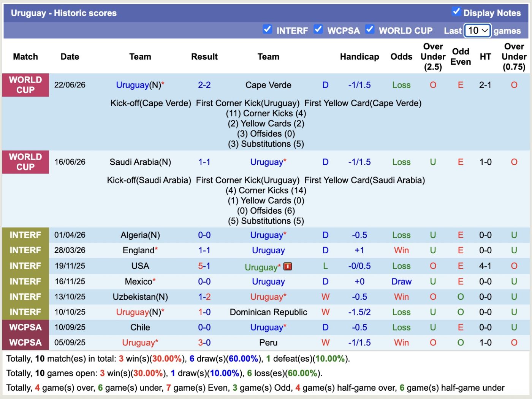The width and height of the screenshot is (532, 399).
Task: Click the Uzbekistan(N) team name
Action: (x=140, y=297)
